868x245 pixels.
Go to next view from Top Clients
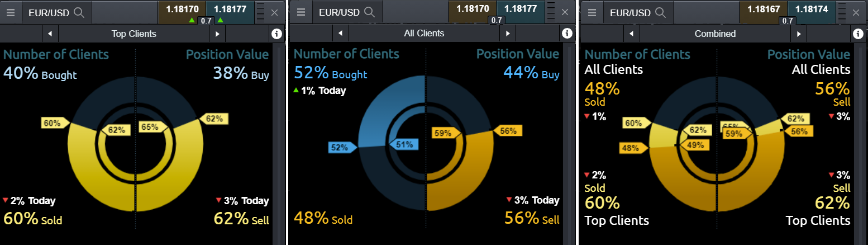[217, 34]
